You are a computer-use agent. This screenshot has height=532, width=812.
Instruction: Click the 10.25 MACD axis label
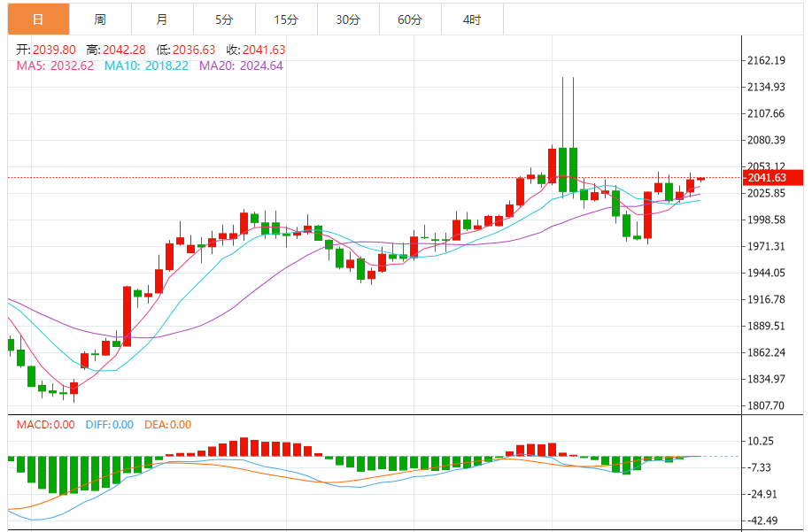761,441
